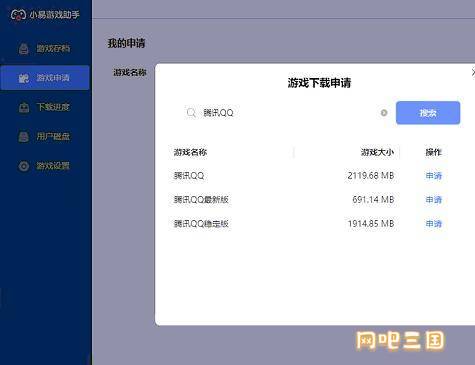Click 申请 for 腾讯QQ最新版 row

[x=434, y=200]
